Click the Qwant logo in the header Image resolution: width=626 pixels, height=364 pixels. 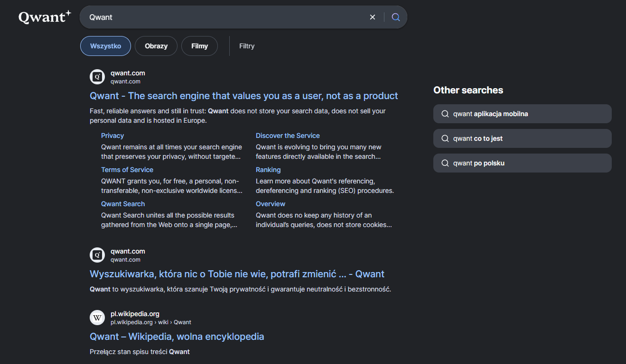(x=45, y=17)
